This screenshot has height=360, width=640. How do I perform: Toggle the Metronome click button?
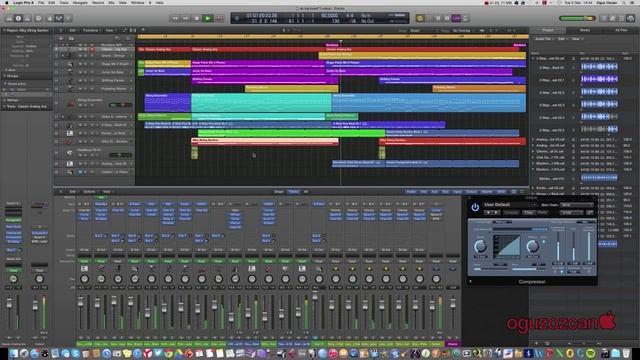[x=465, y=18]
